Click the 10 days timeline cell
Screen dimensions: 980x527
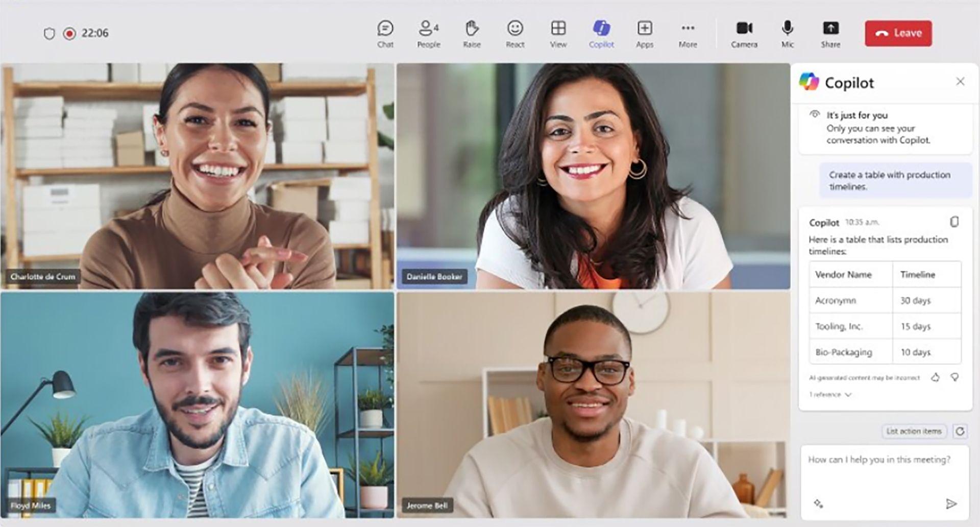(x=927, y=352)
